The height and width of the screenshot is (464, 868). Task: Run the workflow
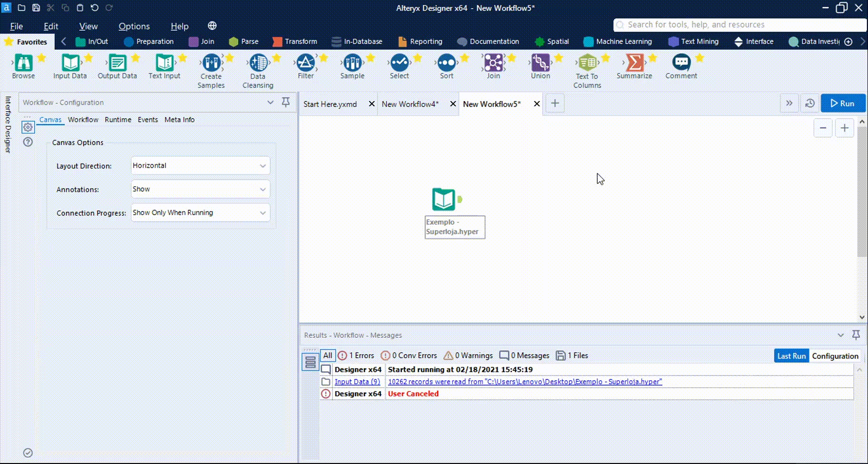point(843,103)
